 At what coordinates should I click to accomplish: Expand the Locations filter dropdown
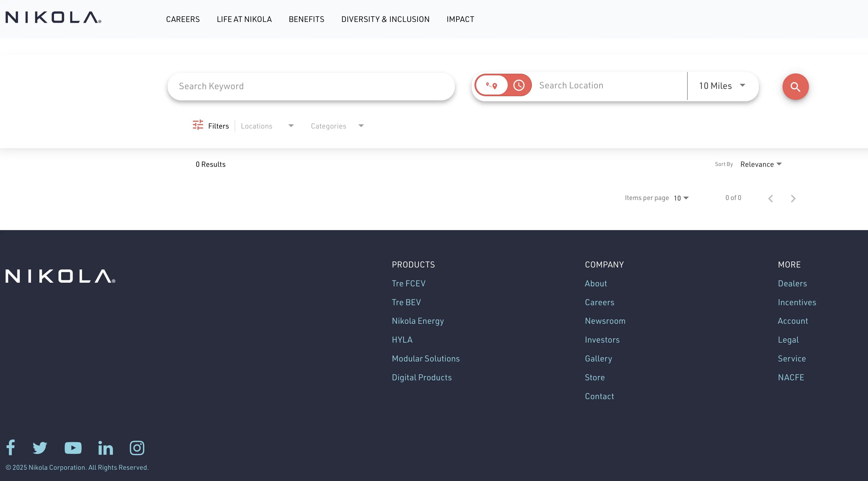coord(267,126)
